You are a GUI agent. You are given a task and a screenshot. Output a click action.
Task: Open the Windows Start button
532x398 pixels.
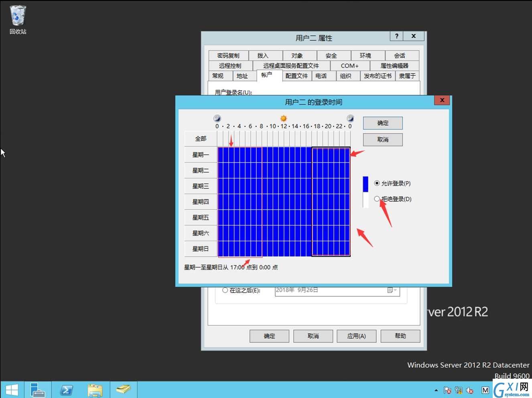[x=12, y=390]
